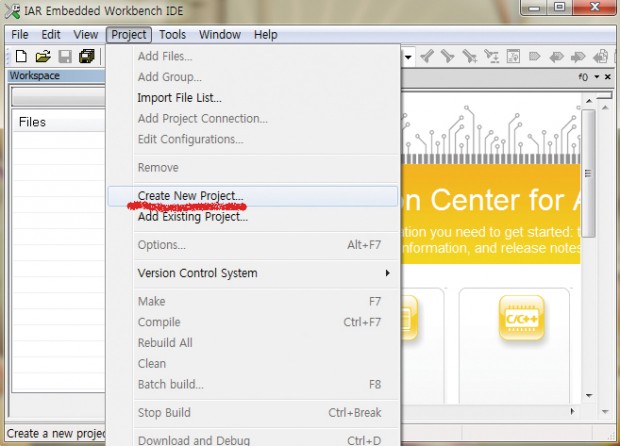Viewport: 620px width, 446px height.
Task: Click the workspace configuration combo box
Action: click(x=59, y=97)
